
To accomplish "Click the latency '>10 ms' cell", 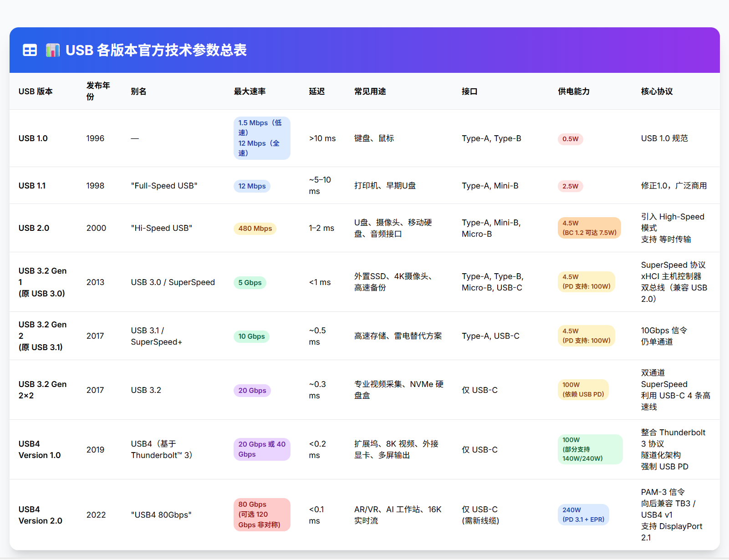I will [x=322, y=138].
